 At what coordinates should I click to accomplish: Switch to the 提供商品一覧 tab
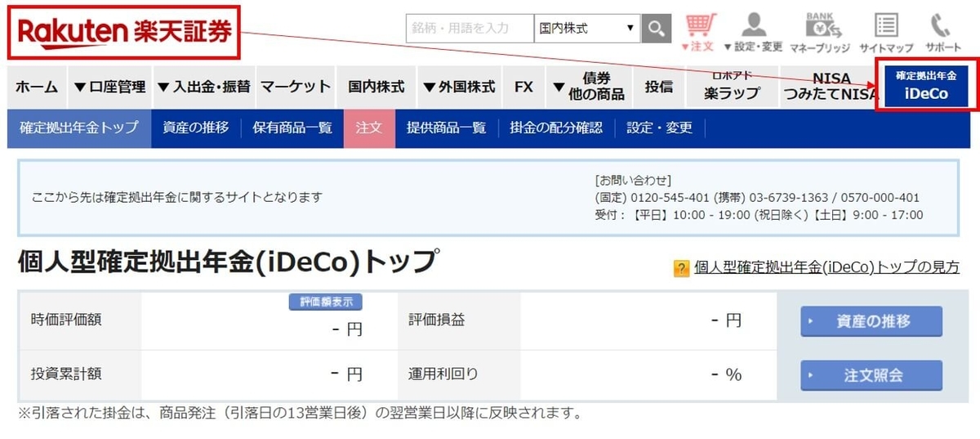[447, 128]
